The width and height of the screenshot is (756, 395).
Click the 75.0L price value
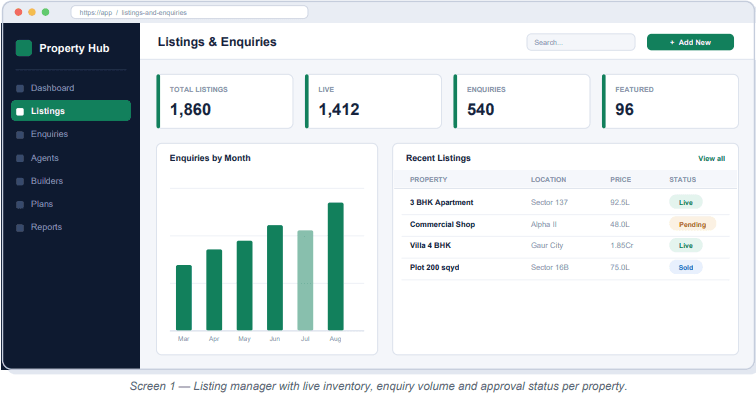pyautogui.click(x=620, y=268)
